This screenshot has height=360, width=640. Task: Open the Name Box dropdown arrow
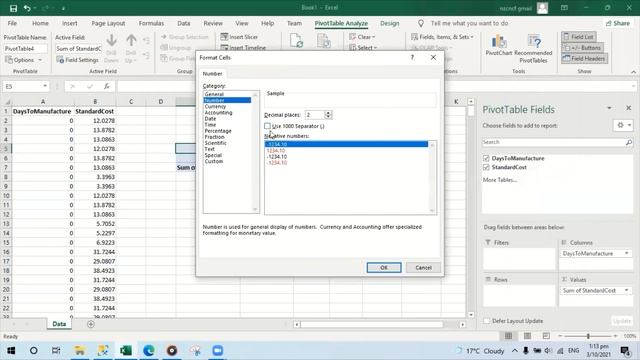[x=45, y=86]
